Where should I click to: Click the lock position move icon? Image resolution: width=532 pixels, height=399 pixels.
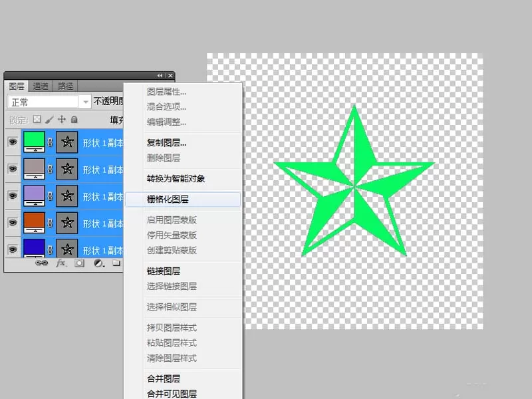coord(61,120)
